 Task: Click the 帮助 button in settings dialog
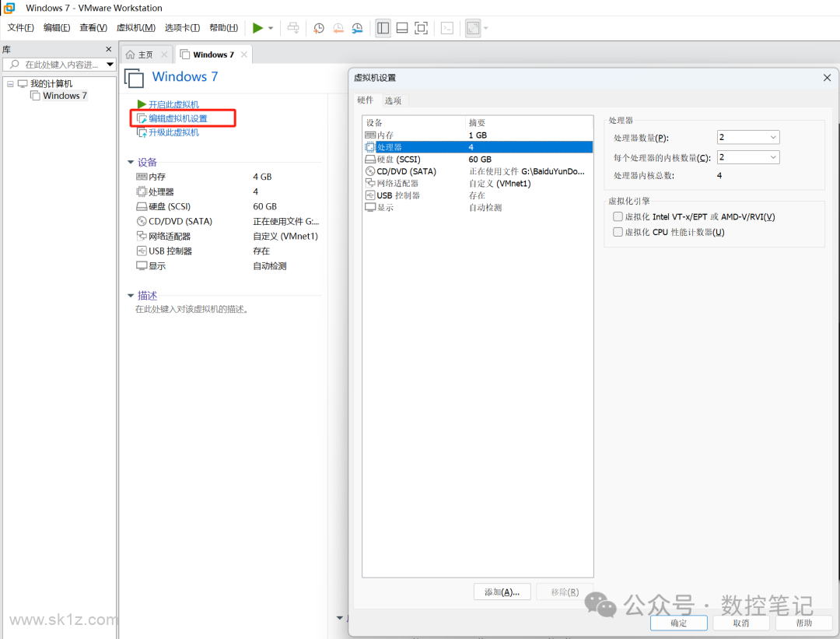click(803, 623)
